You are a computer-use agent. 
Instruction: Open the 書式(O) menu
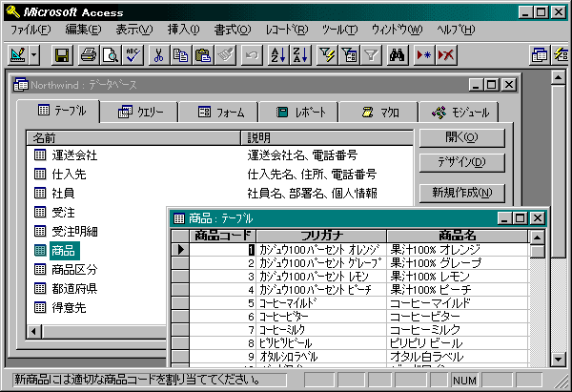tap(233, 30)
